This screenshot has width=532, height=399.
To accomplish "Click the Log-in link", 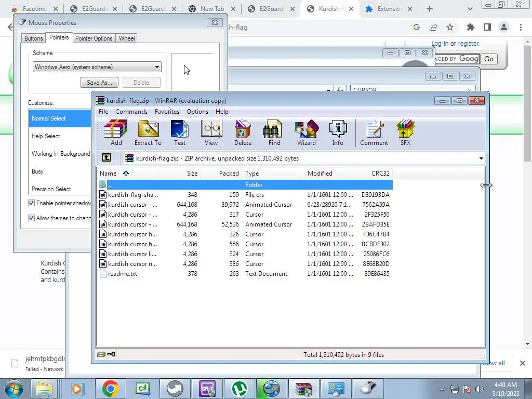I will tap(440, 44).
